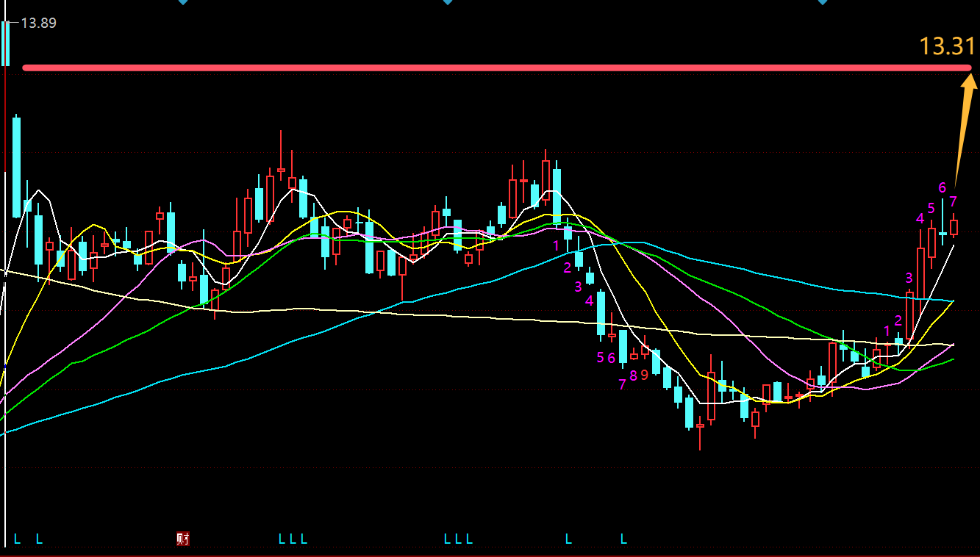Screen dimensions: 980x557
Task: Select the magenta sequence number 8
Action: (x=633, y=375)
